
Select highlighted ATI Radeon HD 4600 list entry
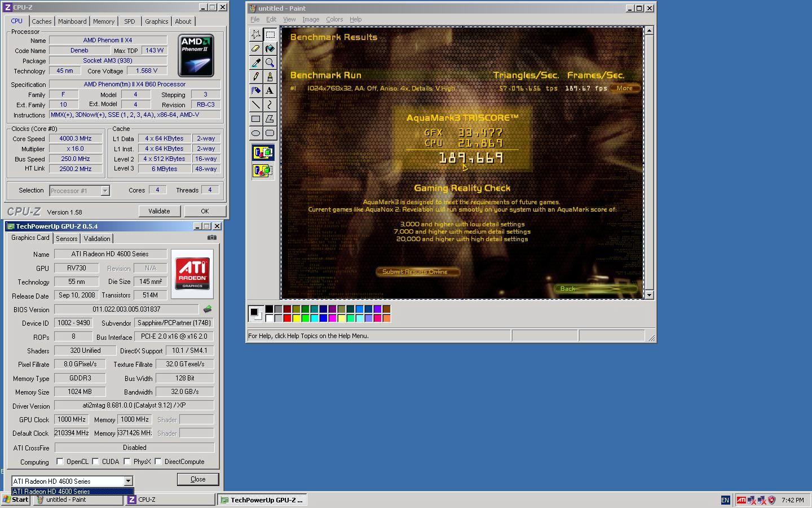73,492
